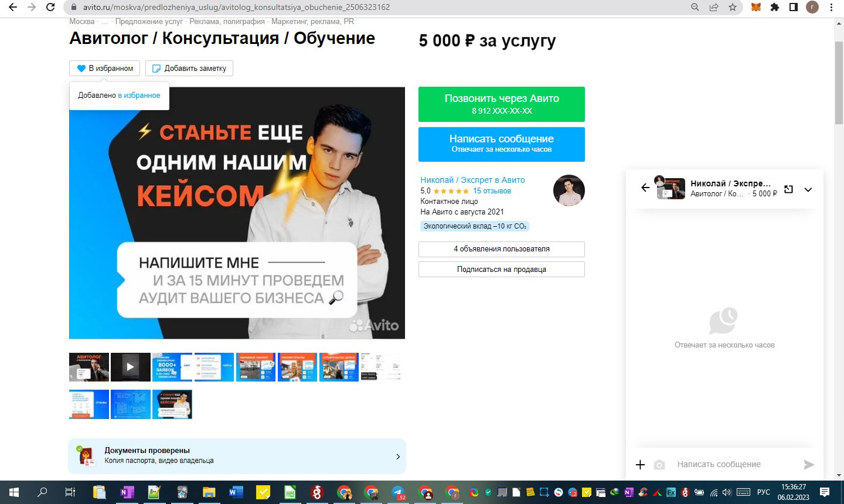
Task: Click Позвонить через Авито green button
Action: point(502,104)
